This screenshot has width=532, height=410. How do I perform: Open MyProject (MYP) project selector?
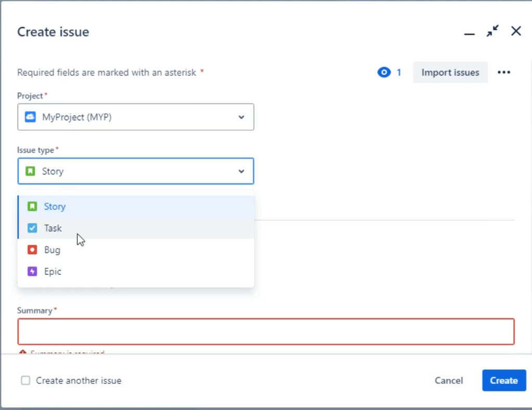[136, 117]
